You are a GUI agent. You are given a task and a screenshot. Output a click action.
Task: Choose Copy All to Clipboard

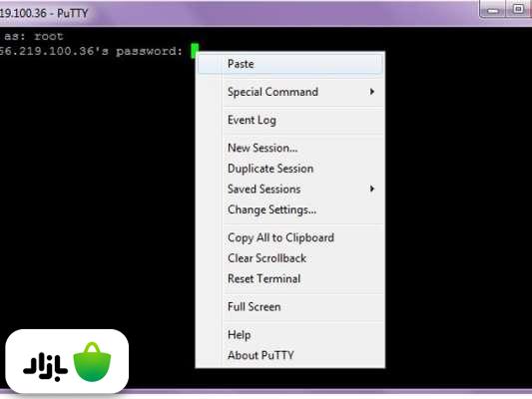290,237
